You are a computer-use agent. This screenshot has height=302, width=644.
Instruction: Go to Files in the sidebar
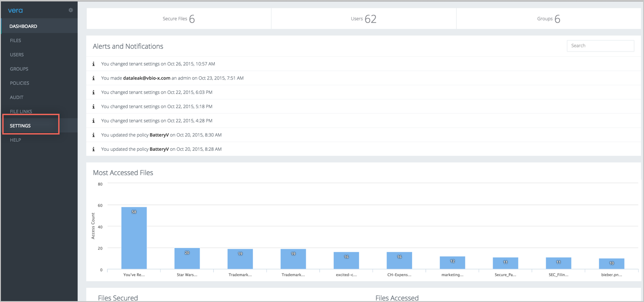click(x=15, y=41)
